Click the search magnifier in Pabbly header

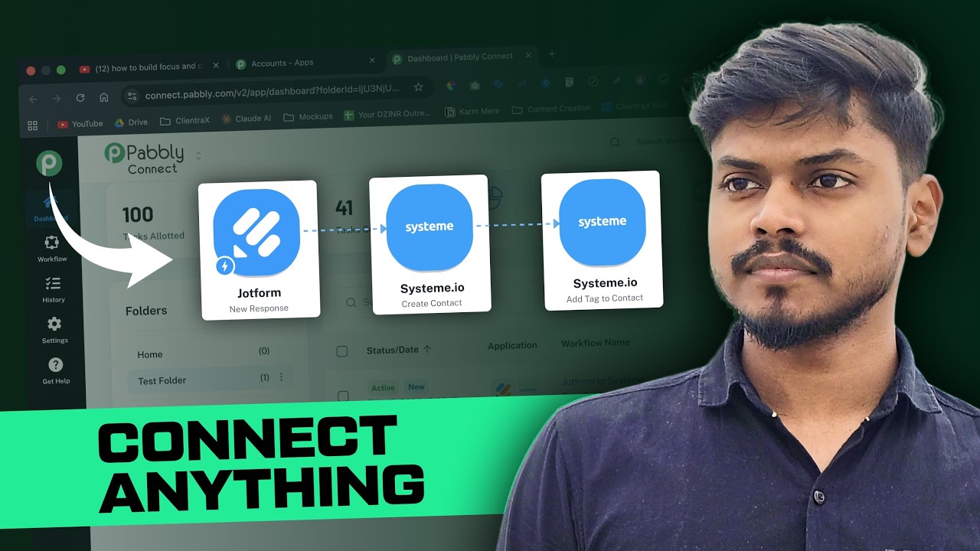[x=615, y=142]
